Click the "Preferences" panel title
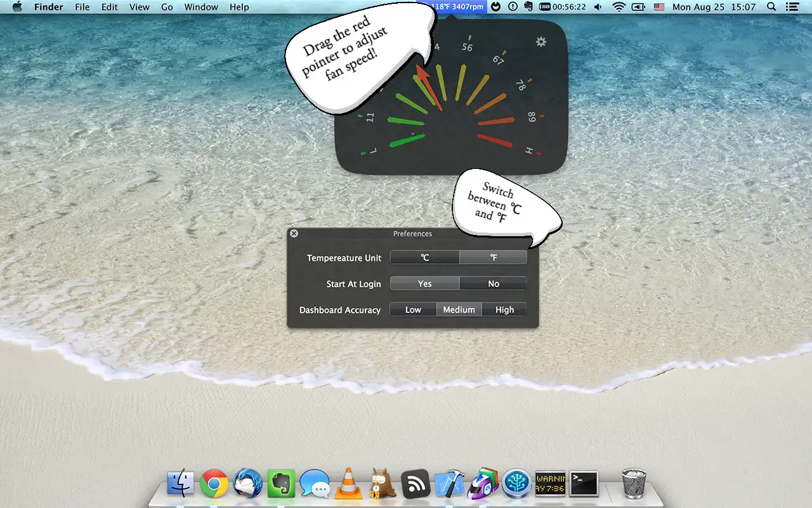Screen dimensions: 812x508 (x=412, y=234)
